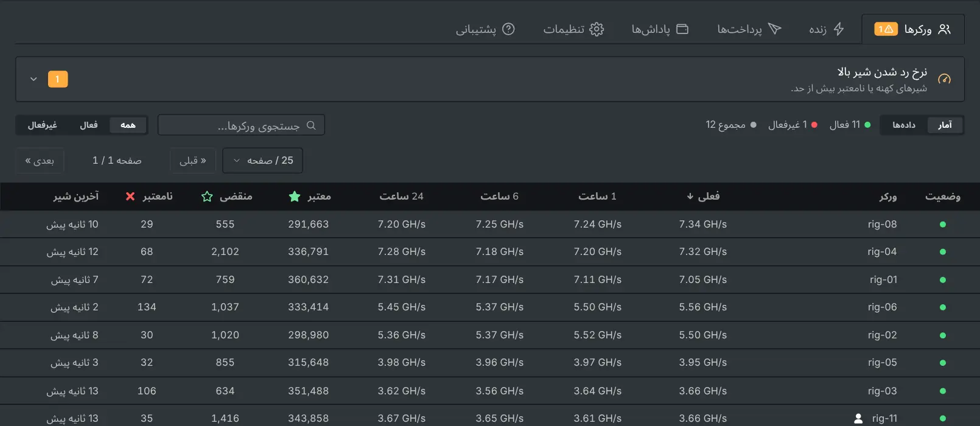Viewport: 980px width, 426px height.
Task: Click the alert title نرخ رد شدن شیر بالا
Action: click(x=882, y=72)
